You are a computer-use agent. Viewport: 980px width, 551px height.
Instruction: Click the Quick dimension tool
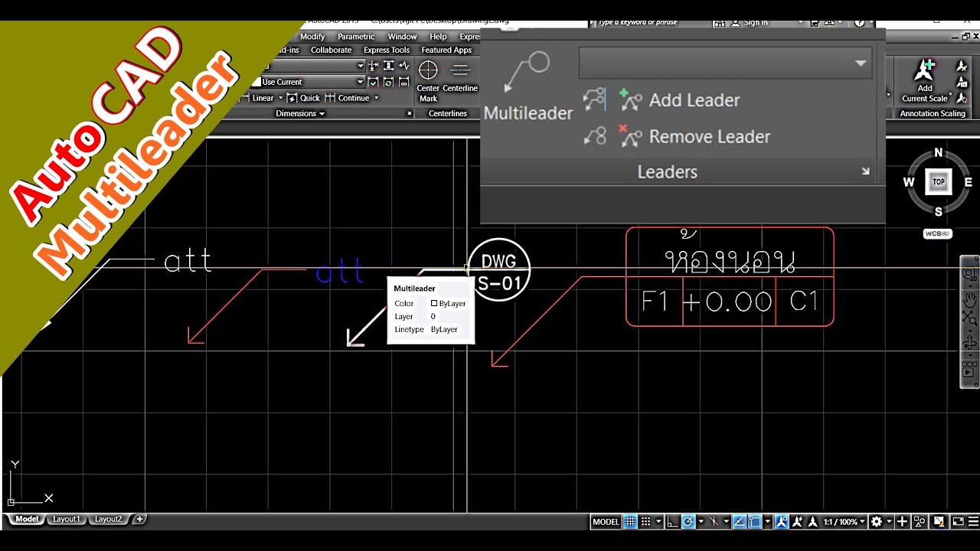pyautogui.click(x=303, y=98)
